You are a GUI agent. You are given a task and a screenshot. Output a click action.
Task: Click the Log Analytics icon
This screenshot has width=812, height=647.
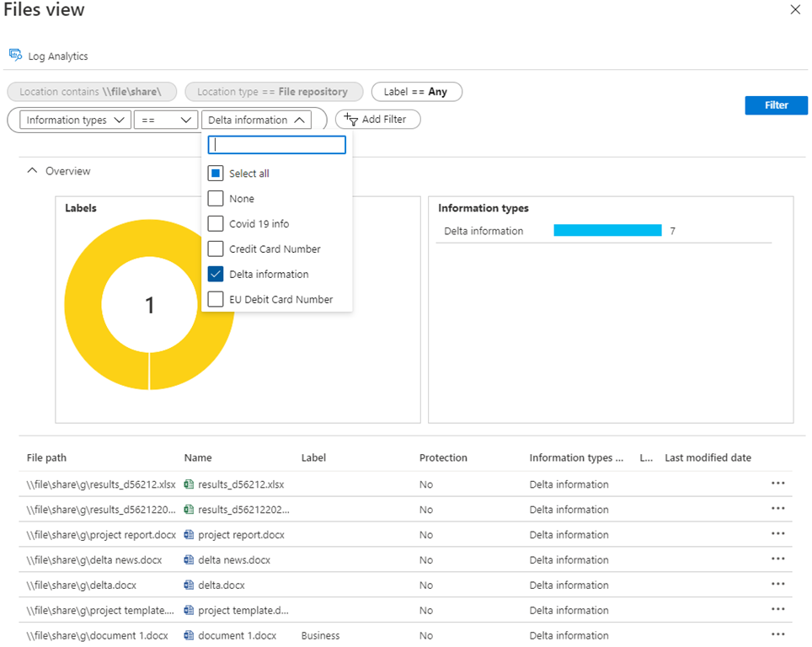15,56
